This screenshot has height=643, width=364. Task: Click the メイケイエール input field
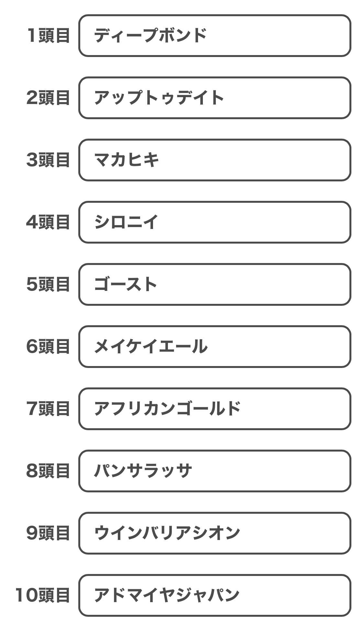click(x=215, y=347)
